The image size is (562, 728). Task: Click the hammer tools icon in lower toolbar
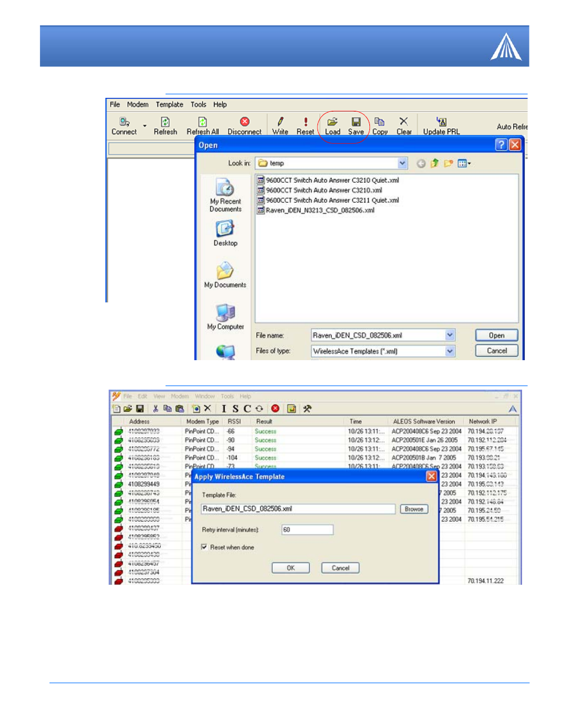coord(307,409)
